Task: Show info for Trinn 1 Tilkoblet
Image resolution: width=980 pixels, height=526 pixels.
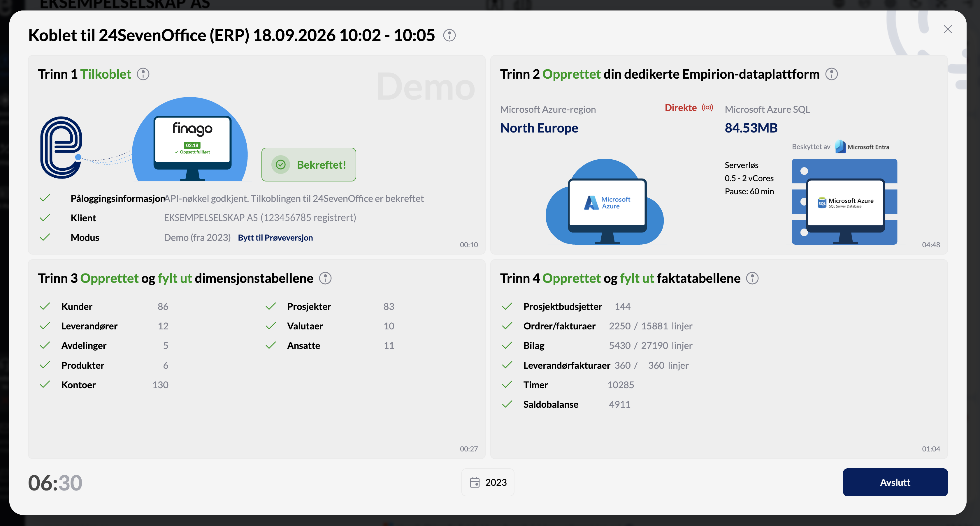Action: (143, 74)
